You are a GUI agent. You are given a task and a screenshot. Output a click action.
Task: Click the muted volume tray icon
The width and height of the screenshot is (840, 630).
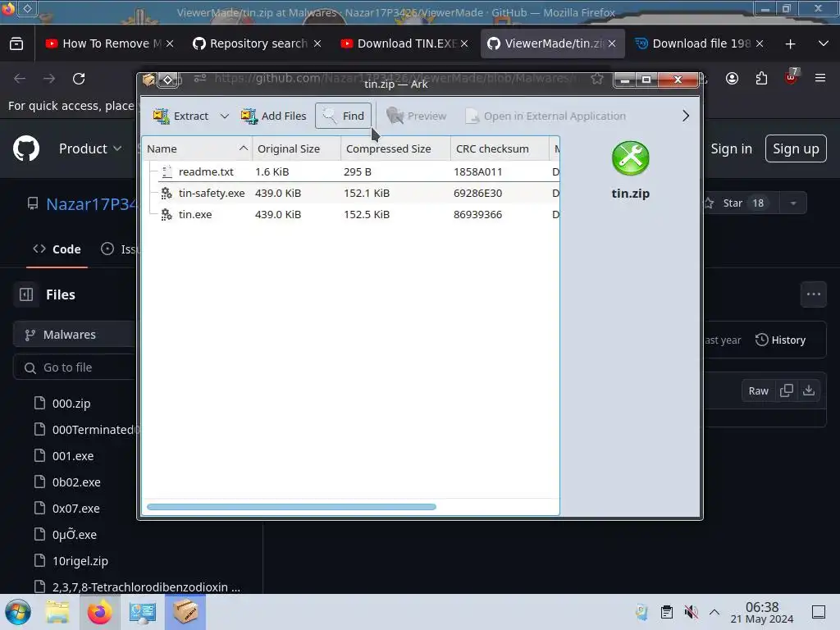[691, 612]
